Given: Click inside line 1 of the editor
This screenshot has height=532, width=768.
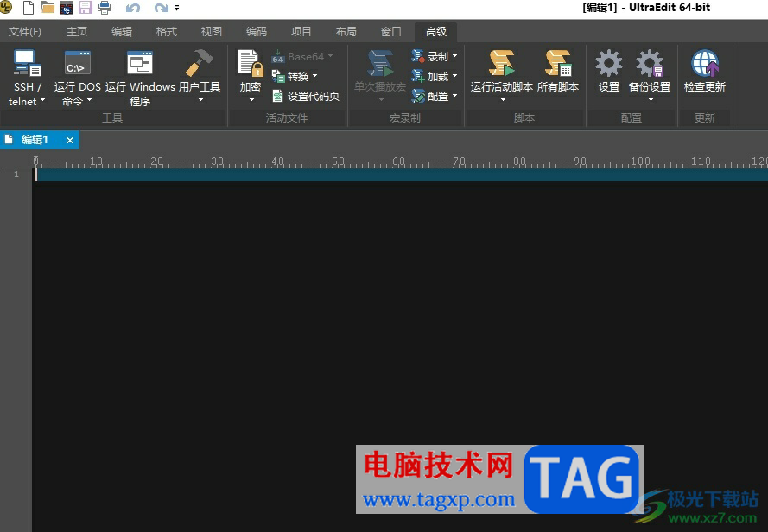Looking at the screenshot, I should [x=402, y=174].
